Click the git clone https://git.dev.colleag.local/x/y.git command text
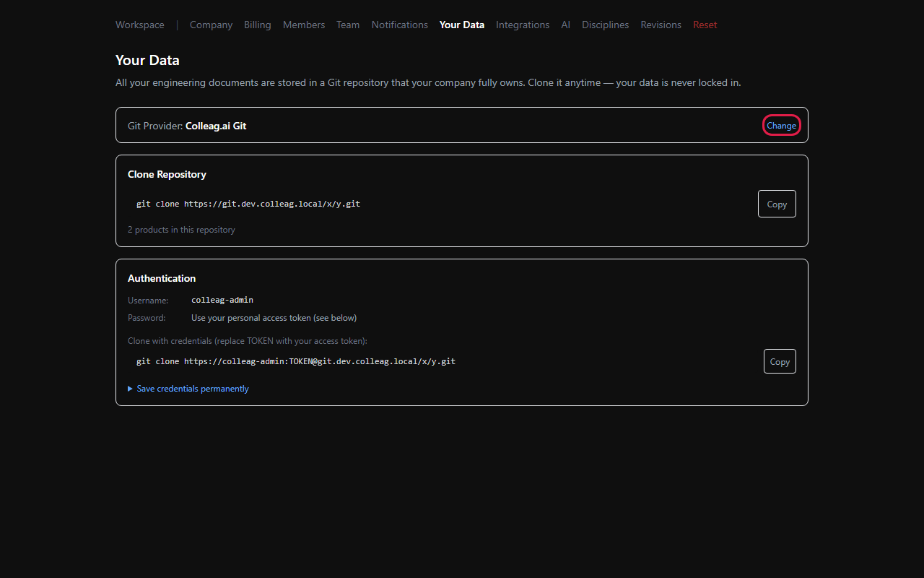 coord(248,204)
